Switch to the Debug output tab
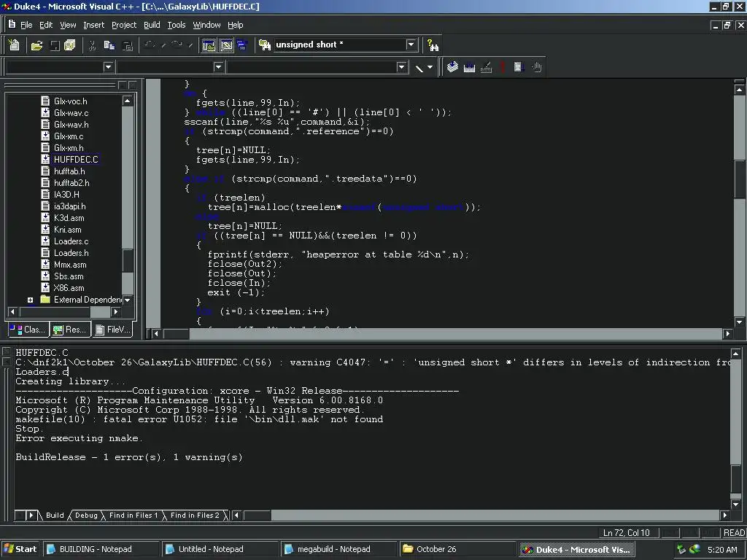This screenshot has height=560, width=747. pos(86,516)
